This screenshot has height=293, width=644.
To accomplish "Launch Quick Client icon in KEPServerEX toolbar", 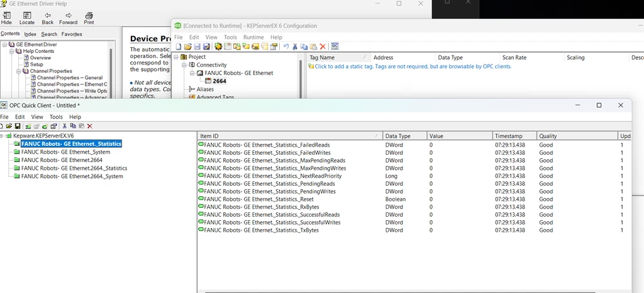I will point(335,46).
